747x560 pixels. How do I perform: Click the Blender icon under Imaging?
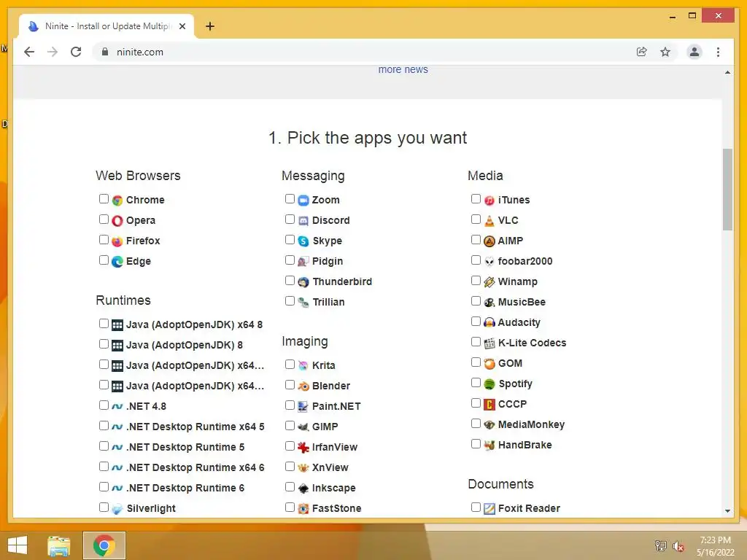(x=303, y=386)
